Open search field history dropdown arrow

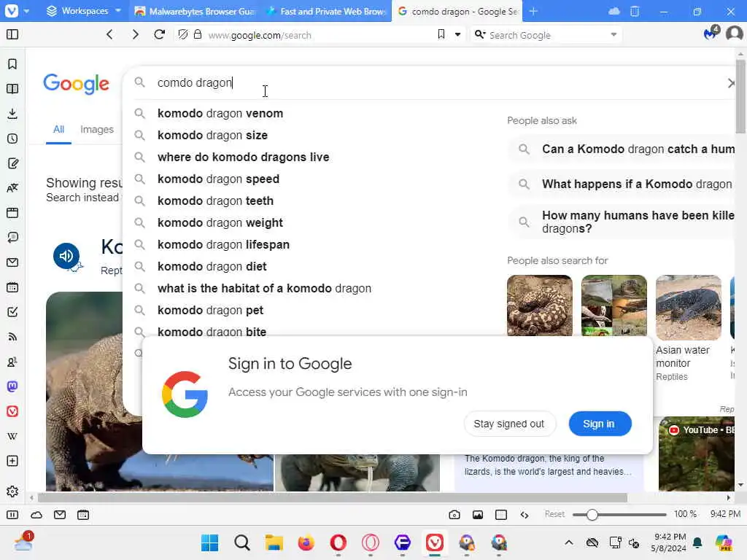[x=614, y=34]
